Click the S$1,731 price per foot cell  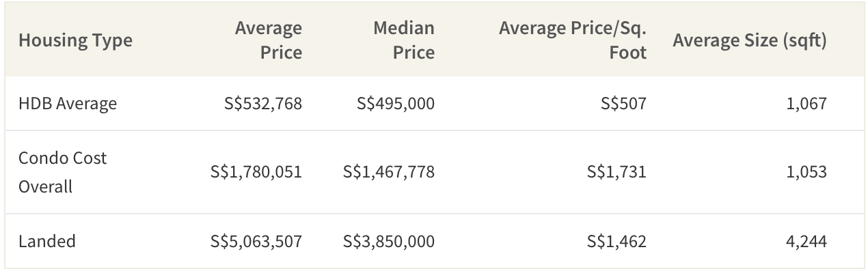tap(616, 172)
